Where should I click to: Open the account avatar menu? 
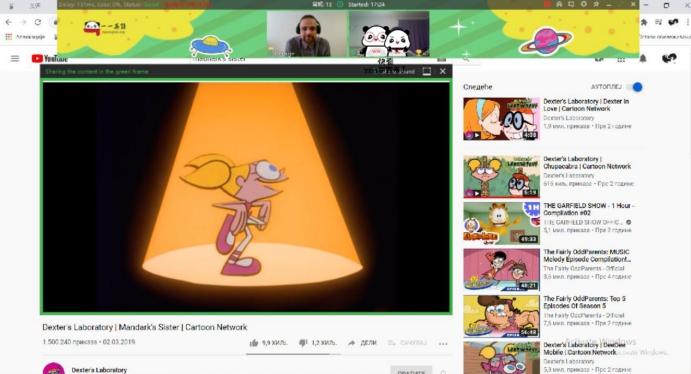pyautogui.click(x=669, y=59)
